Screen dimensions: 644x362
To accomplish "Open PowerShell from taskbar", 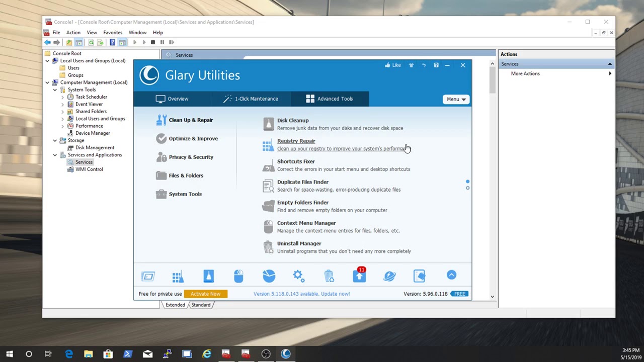I will pyautogui.click(x=128, y=354).
